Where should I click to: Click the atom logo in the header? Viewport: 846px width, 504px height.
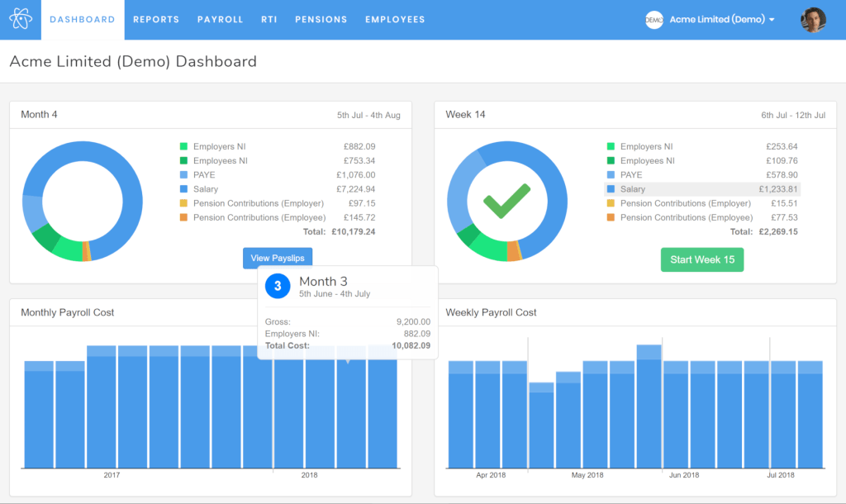coord(21,20)
